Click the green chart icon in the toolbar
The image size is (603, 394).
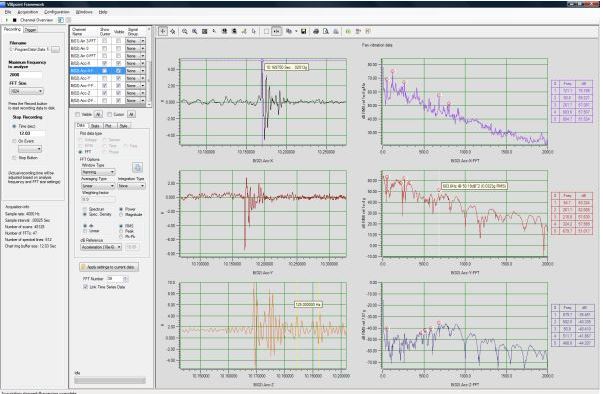[348, 32]
